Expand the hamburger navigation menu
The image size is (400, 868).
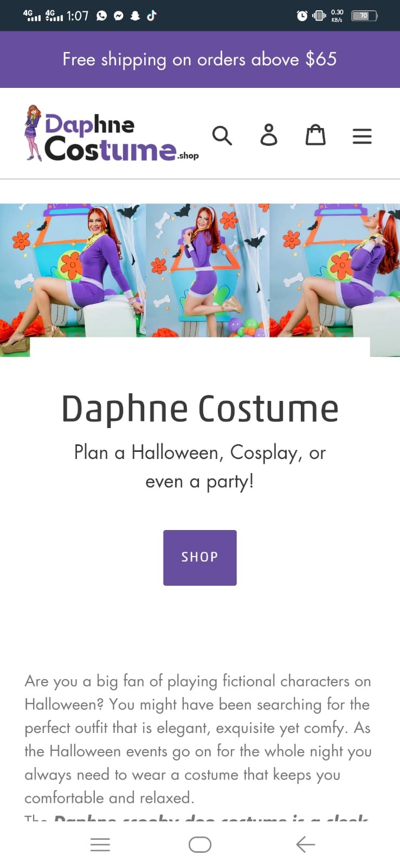pos(362,136)
